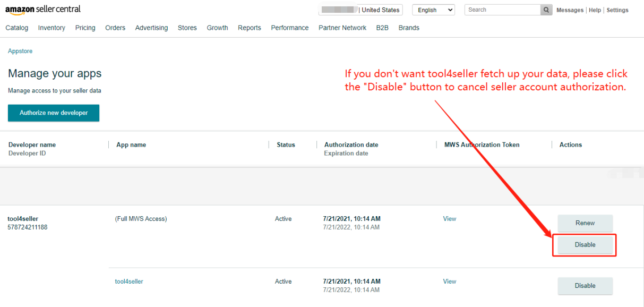
Task: Click Renew for Full MWS Access
Action: pyautogui.click(x=585, y=223)
